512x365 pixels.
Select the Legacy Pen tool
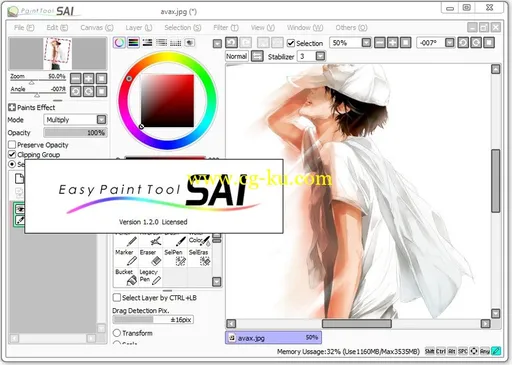tap(150, 277)
